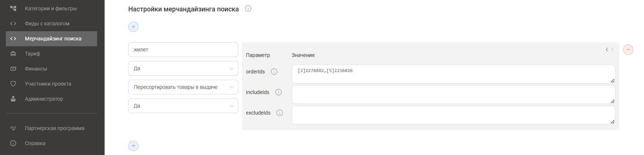Screen dimensions: 644x155
Task: Open the first Да dropdown
Action: click(x=183, y=68)
